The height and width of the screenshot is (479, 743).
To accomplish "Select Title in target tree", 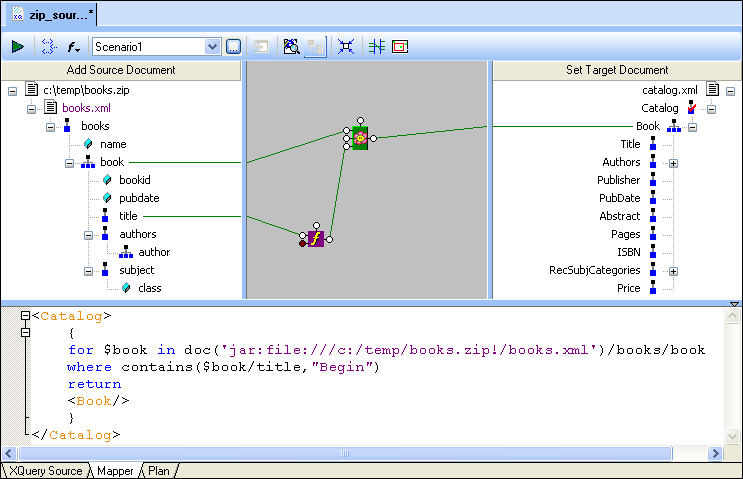I will [x=630, y=144].
